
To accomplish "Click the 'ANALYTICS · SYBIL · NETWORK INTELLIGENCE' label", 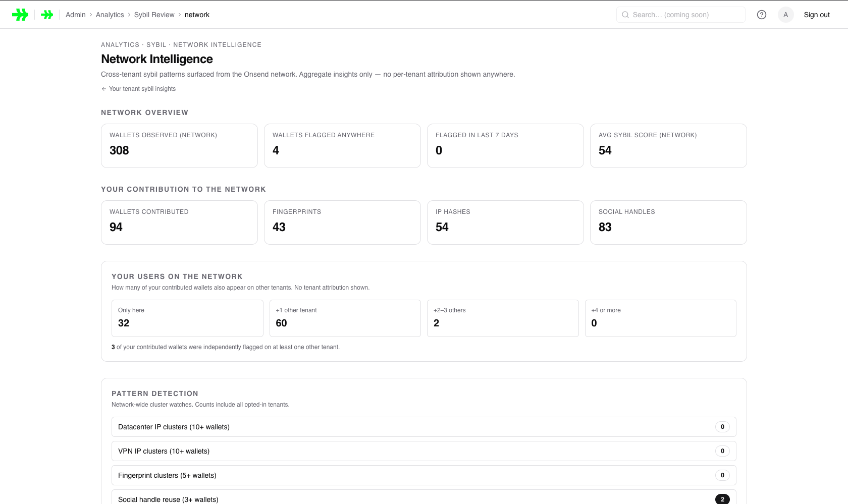I will coord(181,45).
